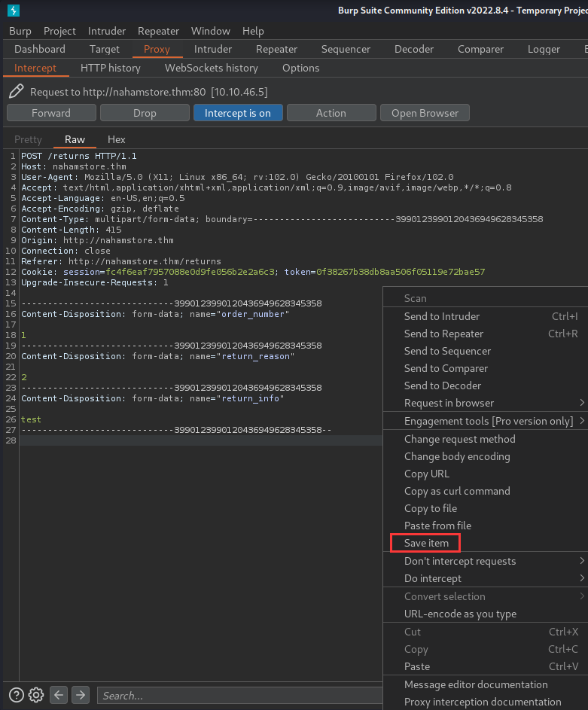Image resolution: width=588 pixels, height=710 pixels.
Task: Launch Open Browser
Action: (425, 113)
